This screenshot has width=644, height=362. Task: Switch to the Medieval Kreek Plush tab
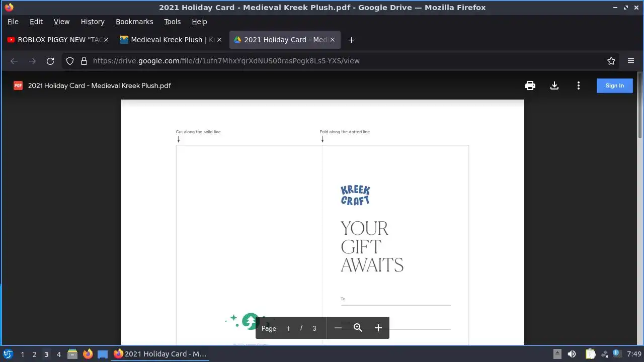(x=171, y=40)
